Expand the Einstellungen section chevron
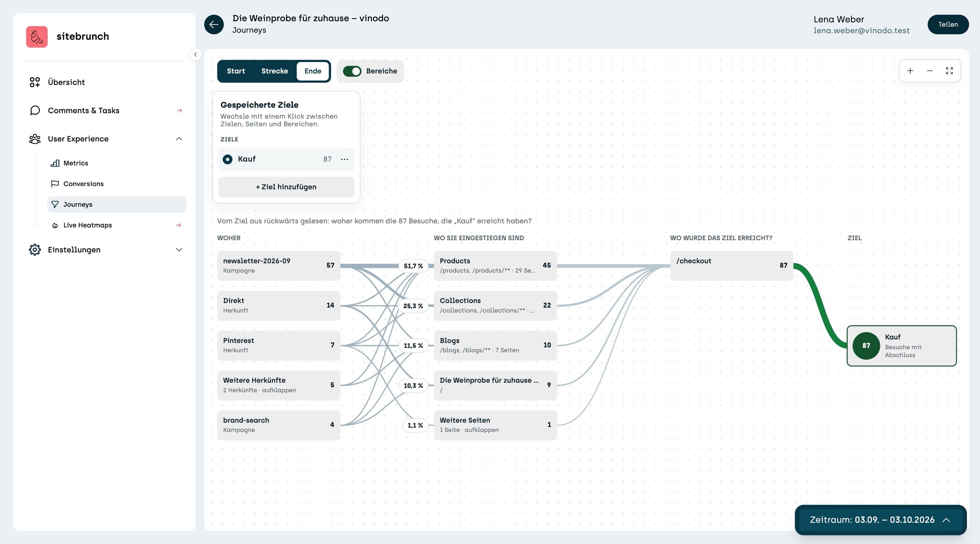This screenshot has width=980, height=544. pos(179,250)
